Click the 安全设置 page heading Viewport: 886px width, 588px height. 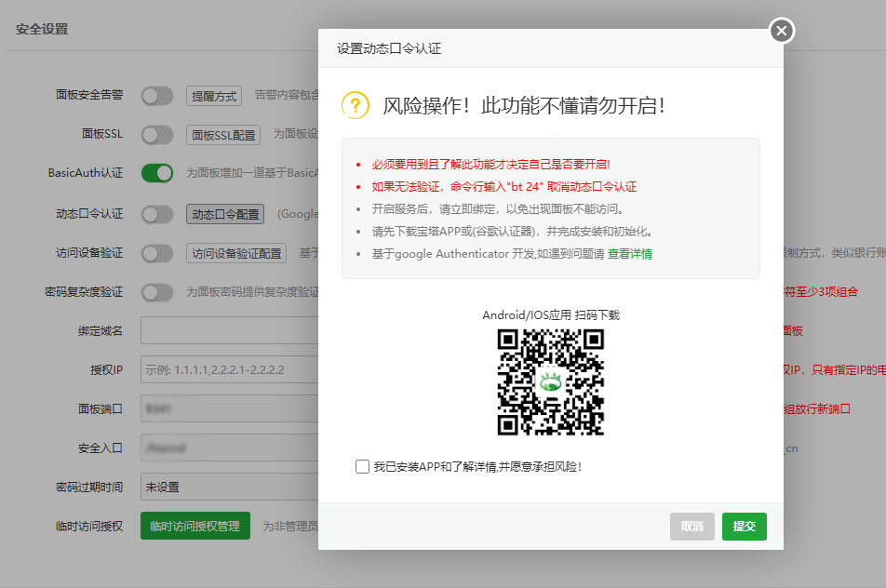(x=42, y=30)
